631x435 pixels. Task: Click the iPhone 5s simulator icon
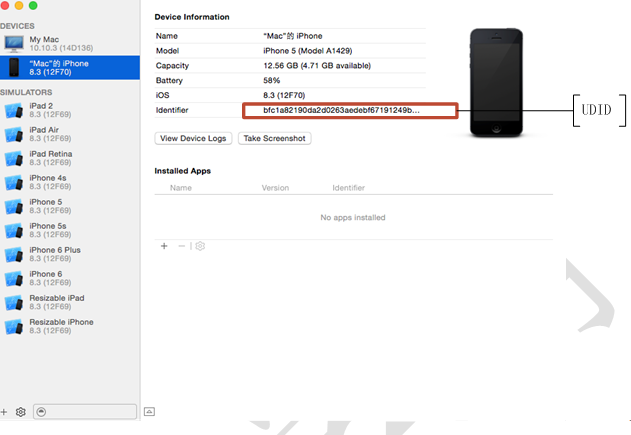(14, 231)
